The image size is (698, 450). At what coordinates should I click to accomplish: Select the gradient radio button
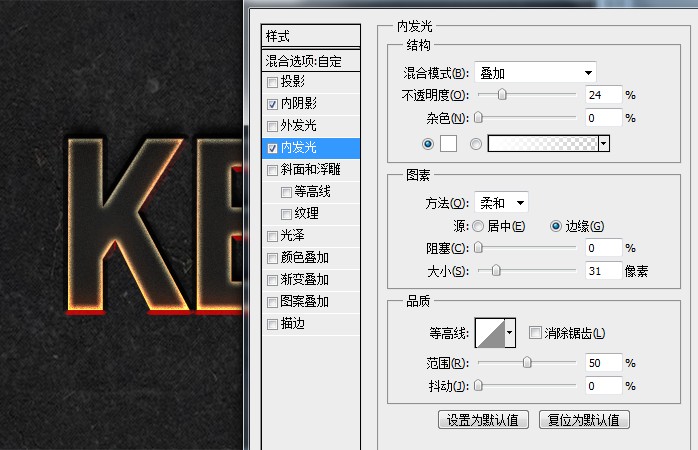[476, 144]
